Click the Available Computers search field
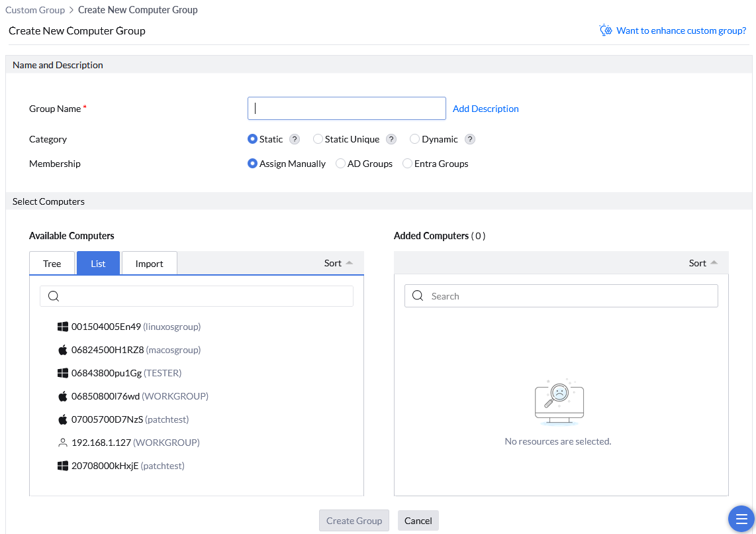The height and width of the screenshot is (534, 756). 197,296
